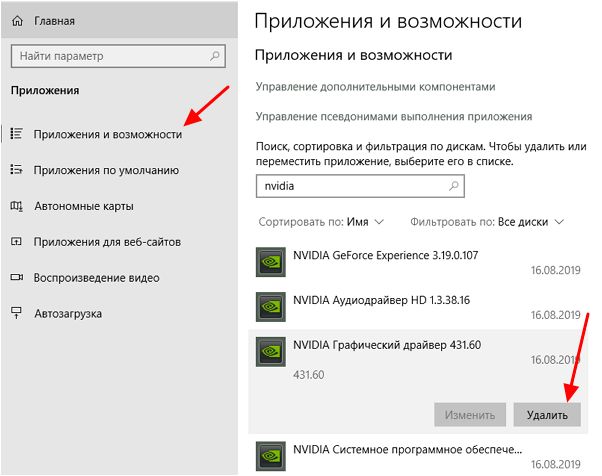Click the NVIDIA Системное программное обеспечение icon
This screenshot has height=476, width=602.
click(271, 456)
